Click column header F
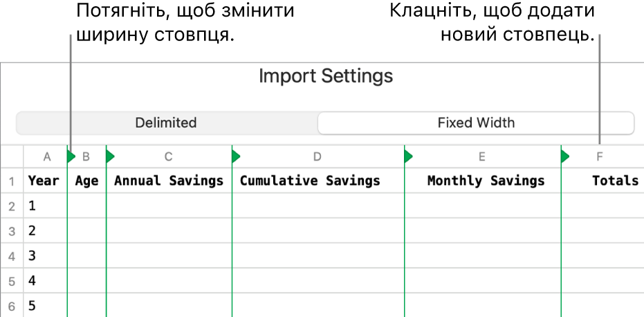This screenshot has width=644, height=317. click(600, 157)
